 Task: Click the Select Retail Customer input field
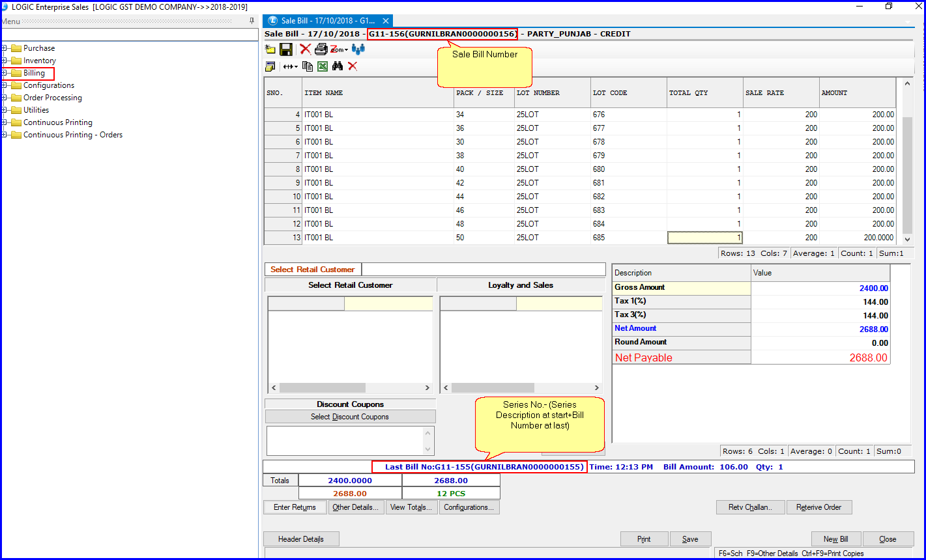pos(484,270)
